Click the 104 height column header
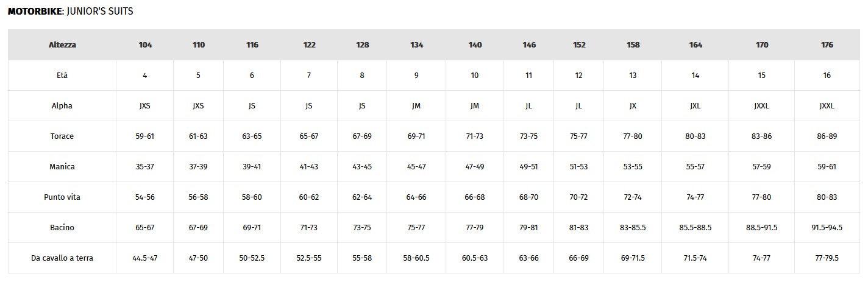The height and width of the screenshot is (282, 868). tap(145, 45)
